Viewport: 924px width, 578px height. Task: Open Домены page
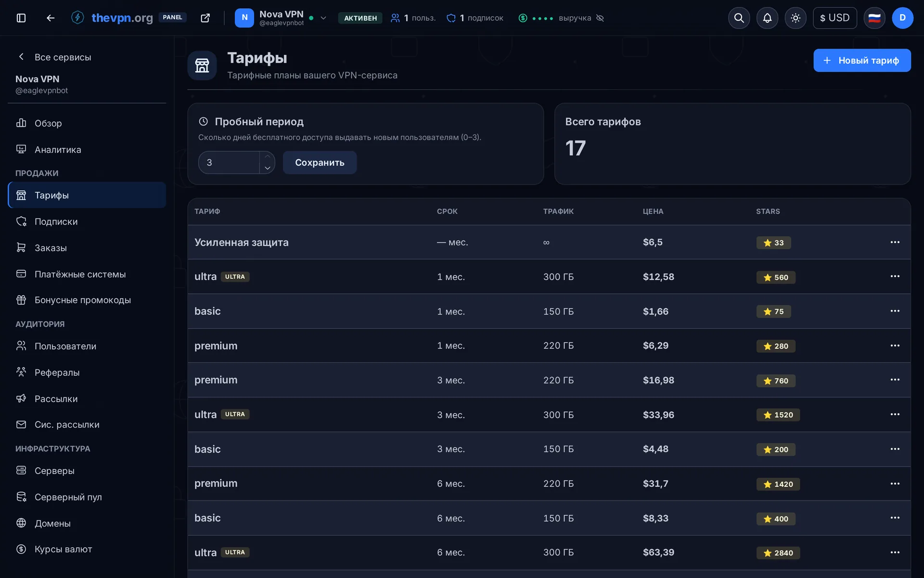87,523
